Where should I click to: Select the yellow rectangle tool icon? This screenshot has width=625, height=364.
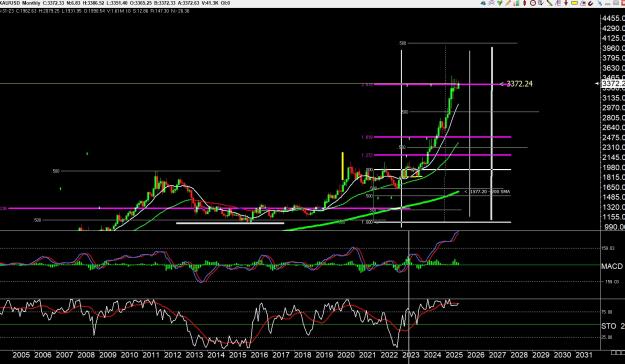click(x=574, y=3)
